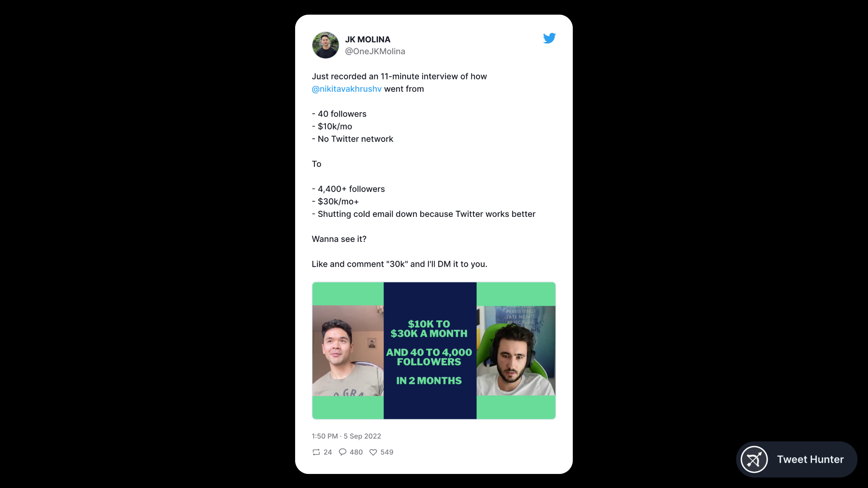This screenshot has height=488, width=868.
Task: Click the 5 Sep 2022 date
Action: [x=362, y=436]
